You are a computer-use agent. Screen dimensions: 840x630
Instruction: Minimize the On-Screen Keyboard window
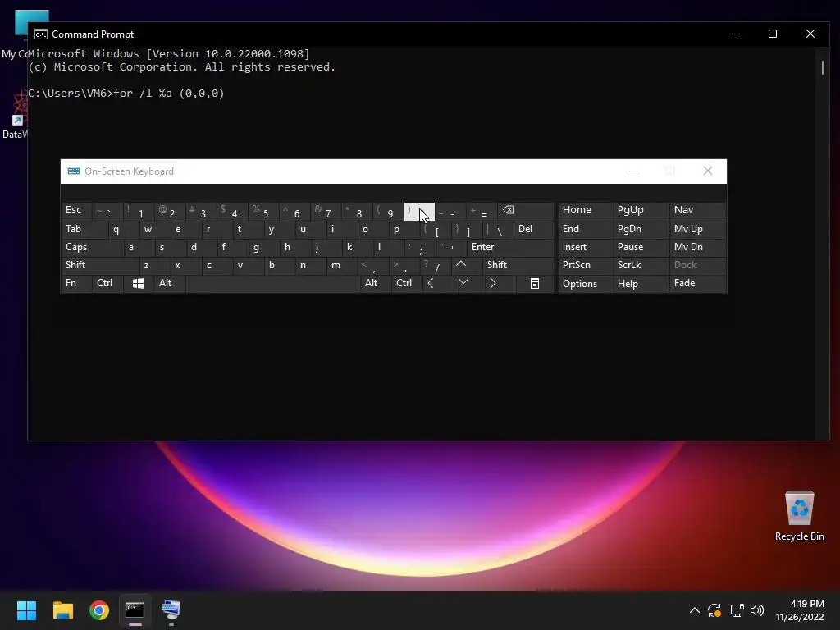coord(633,171)
